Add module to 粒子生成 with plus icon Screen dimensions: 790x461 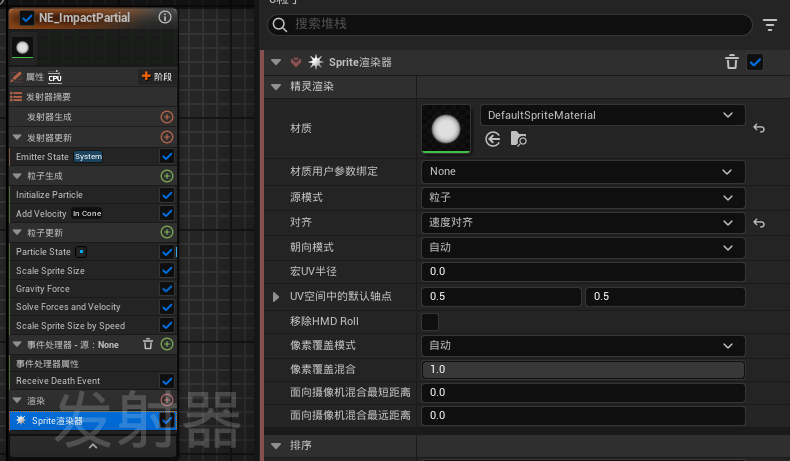[x=167, y=176]
